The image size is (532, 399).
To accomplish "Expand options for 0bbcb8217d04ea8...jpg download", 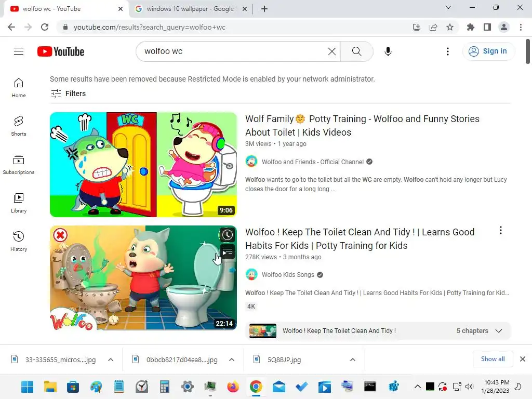I will click(x=232, y=360).
